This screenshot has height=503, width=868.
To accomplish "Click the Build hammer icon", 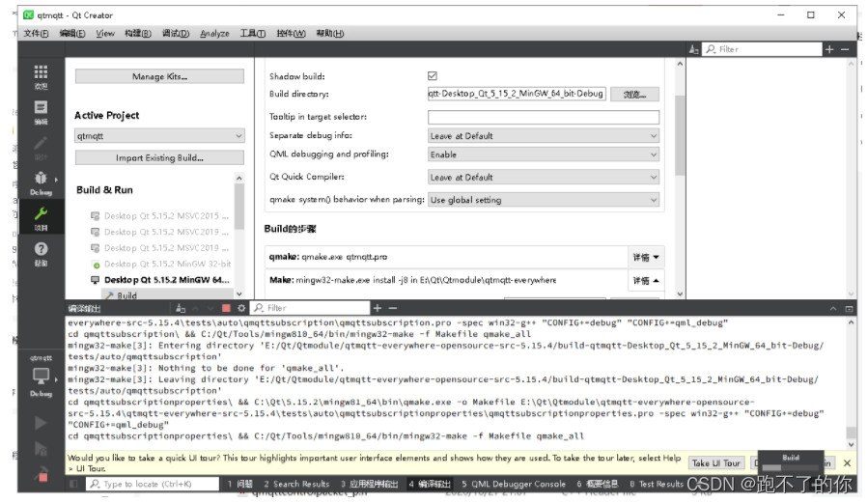I will (42, 474).
